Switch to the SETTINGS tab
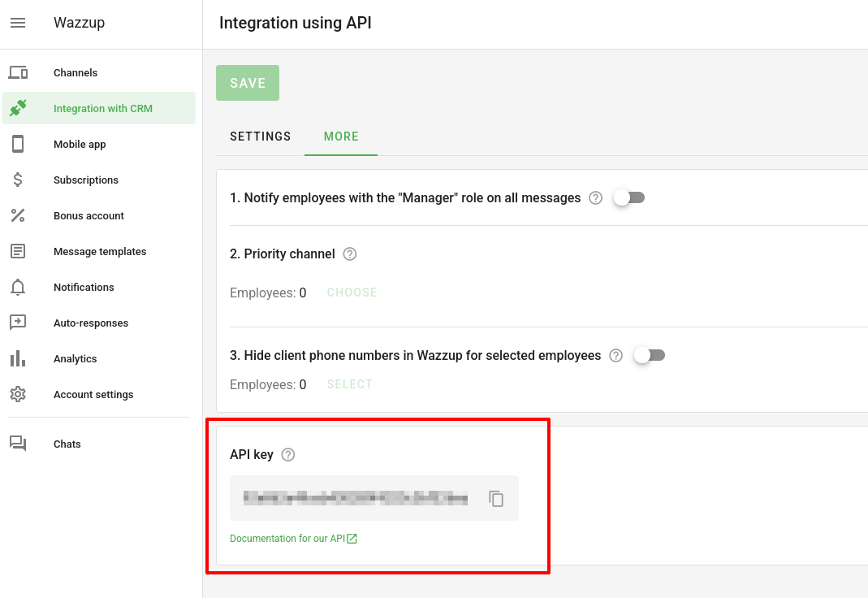Viewport: 868px width, 598px height. [260, 136]
